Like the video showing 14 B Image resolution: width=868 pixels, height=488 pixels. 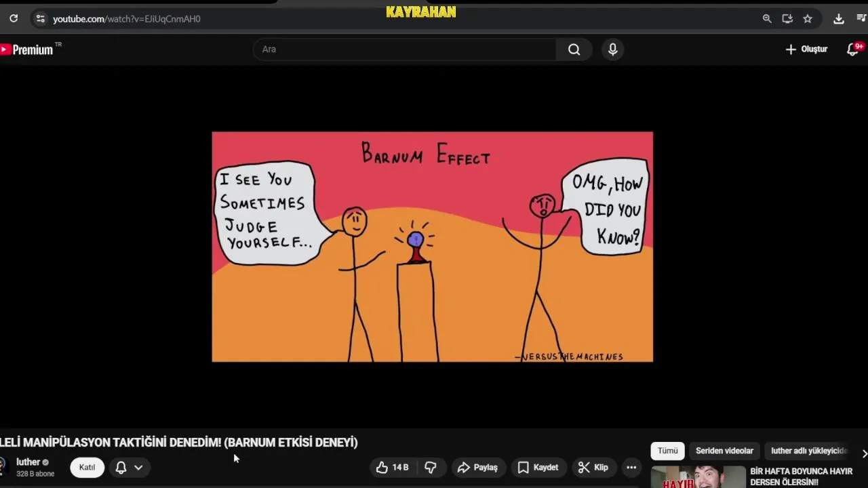coord(393,467)
